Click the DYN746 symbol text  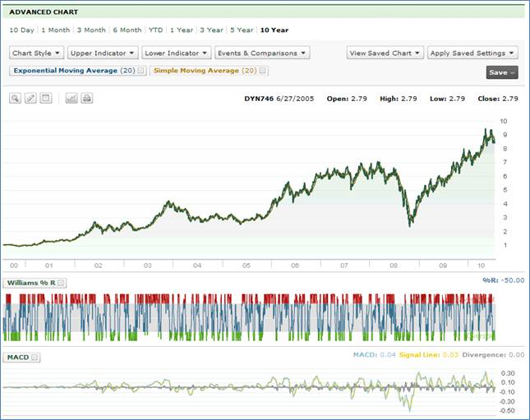click(x=259, y=99)
